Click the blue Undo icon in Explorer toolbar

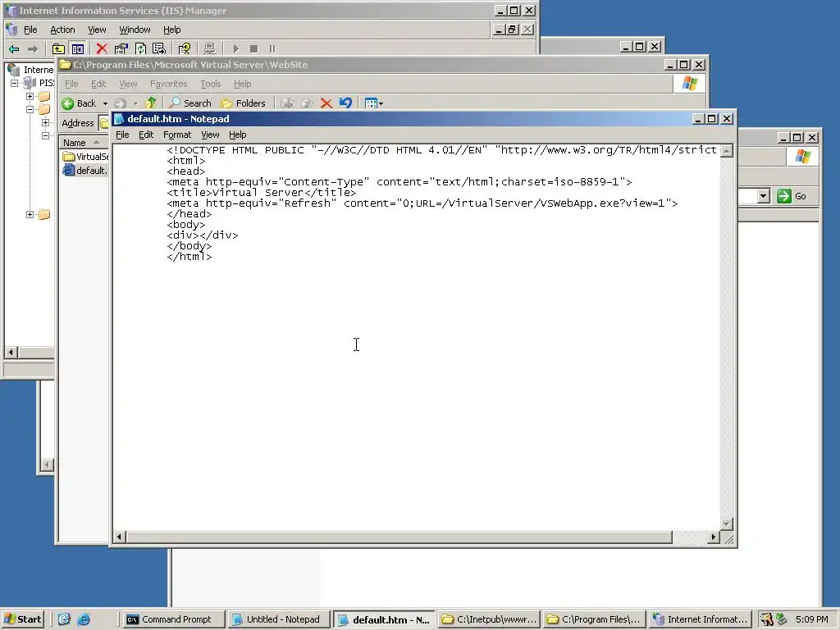tap(345, 103)
